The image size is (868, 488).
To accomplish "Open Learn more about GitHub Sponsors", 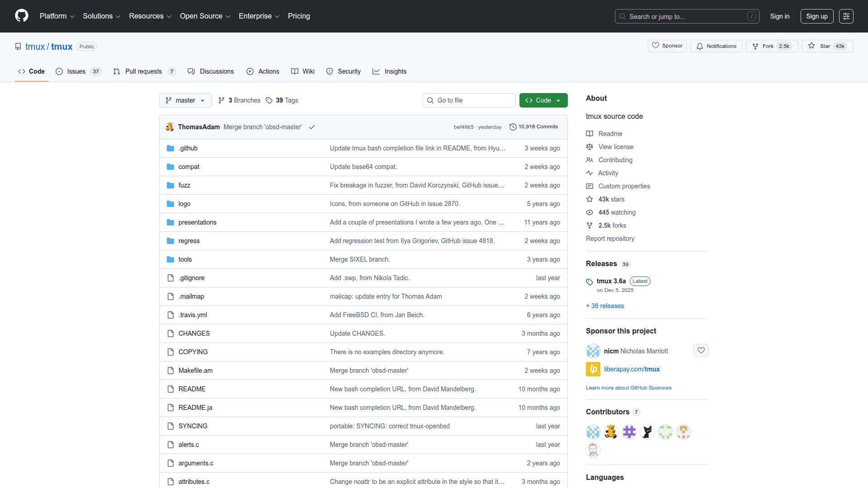I will click(628, 388).
